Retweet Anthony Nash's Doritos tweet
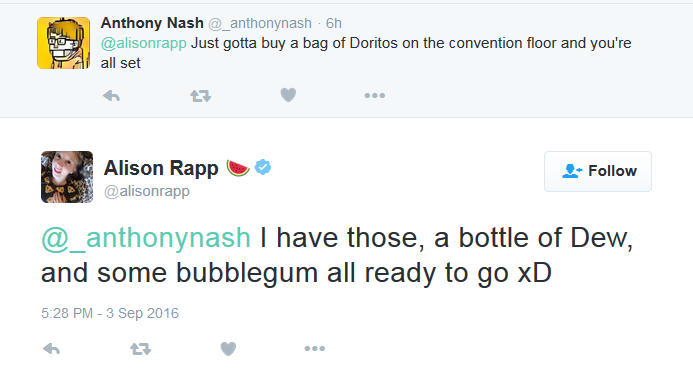This screenshot has width=693, height=391. (x=201, y=95)
